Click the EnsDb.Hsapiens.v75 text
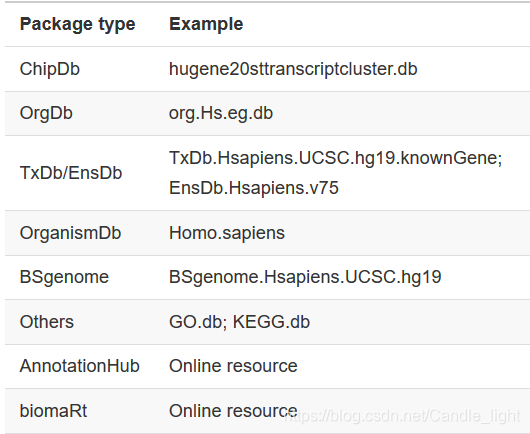 [254, 188]
